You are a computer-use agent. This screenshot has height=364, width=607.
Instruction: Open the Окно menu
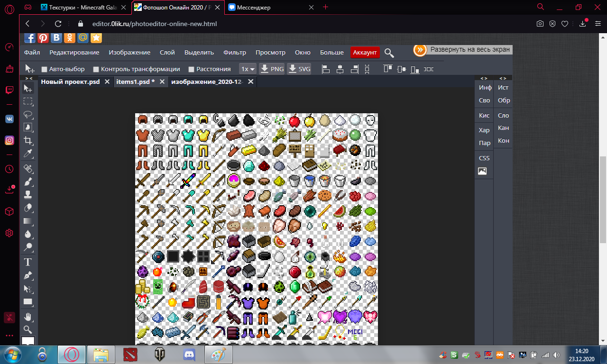click(303, 53)
